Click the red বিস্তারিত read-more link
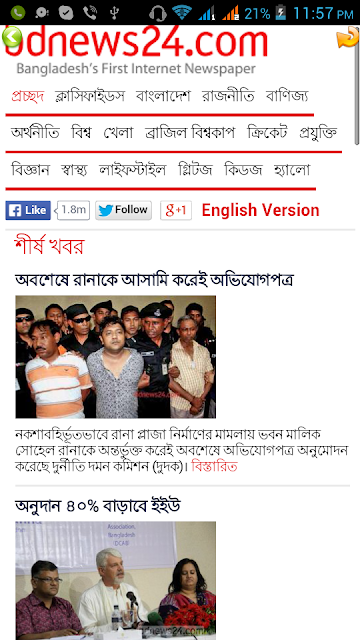The height and width of the screenshot is (640, 360). pyautogui.click(x=214, y=466)
